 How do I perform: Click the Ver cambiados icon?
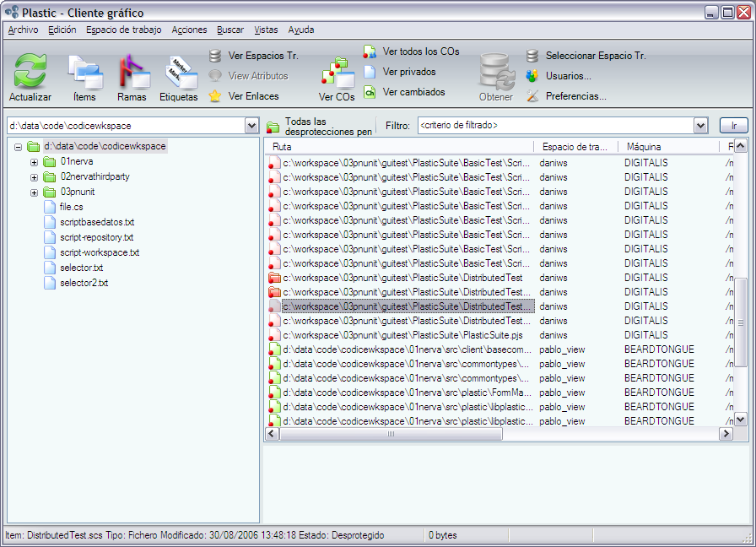pos(370,92)
